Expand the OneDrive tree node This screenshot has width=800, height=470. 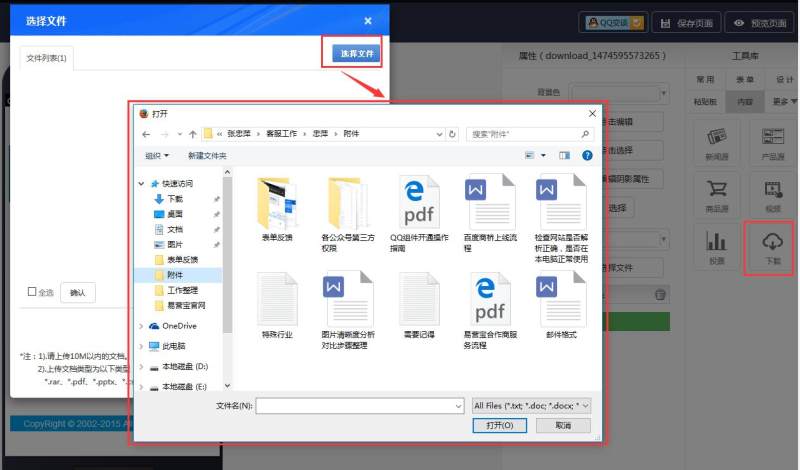pos(141,326)
